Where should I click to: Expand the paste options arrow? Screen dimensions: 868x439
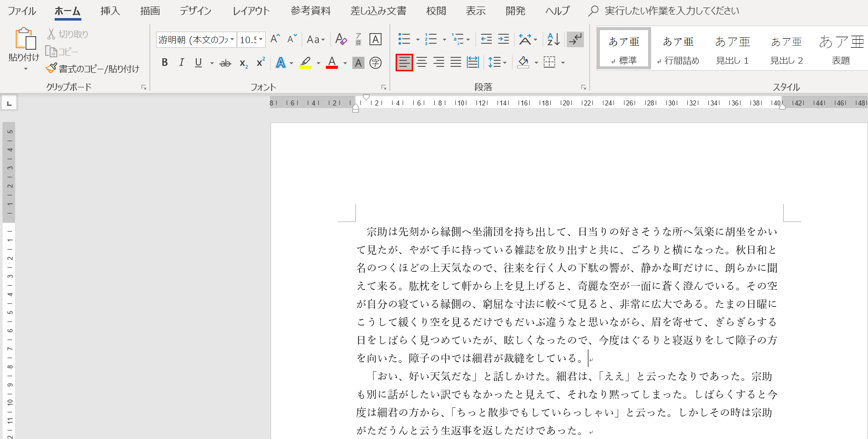pos(26,69)
